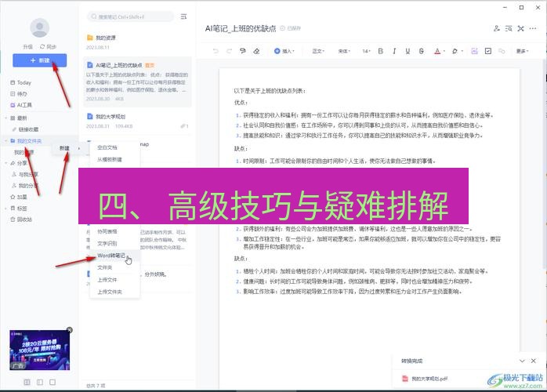The image size is (547, 392).
Task: Click the user avatar icon
Action: (39, 27)
